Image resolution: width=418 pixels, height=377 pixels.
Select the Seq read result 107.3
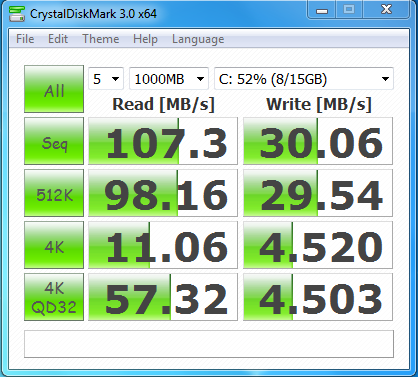163,141
